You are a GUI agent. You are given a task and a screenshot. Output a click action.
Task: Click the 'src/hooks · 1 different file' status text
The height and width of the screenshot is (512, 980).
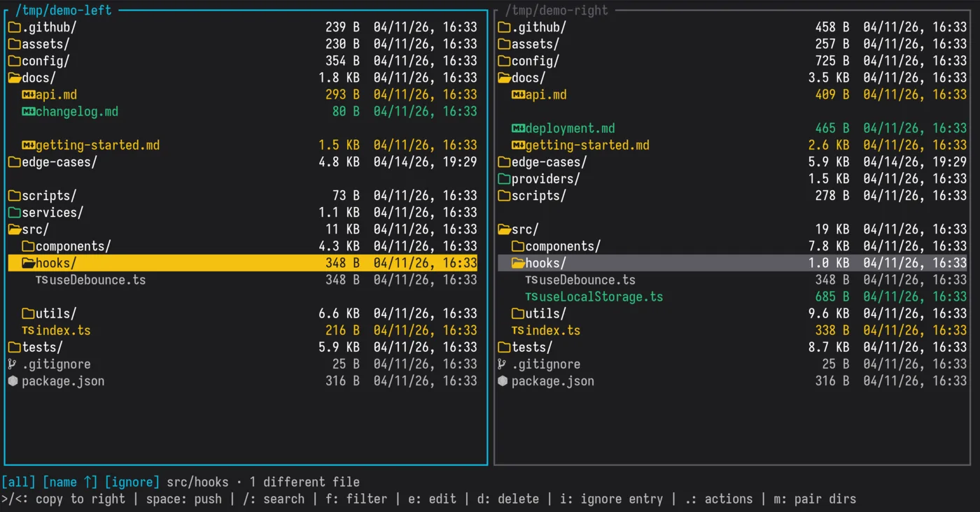point(263,482)
